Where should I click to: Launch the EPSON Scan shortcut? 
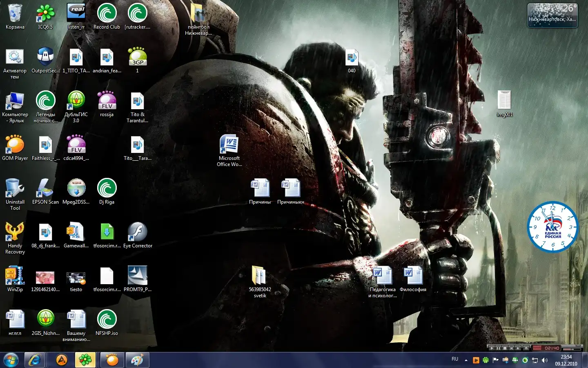click(x=45, y=189)
